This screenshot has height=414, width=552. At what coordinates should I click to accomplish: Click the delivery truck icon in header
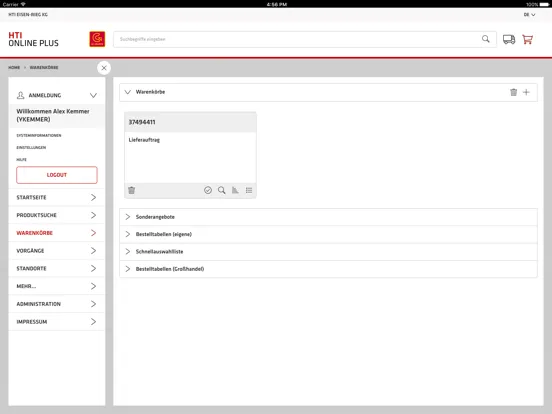pos(509,39)
